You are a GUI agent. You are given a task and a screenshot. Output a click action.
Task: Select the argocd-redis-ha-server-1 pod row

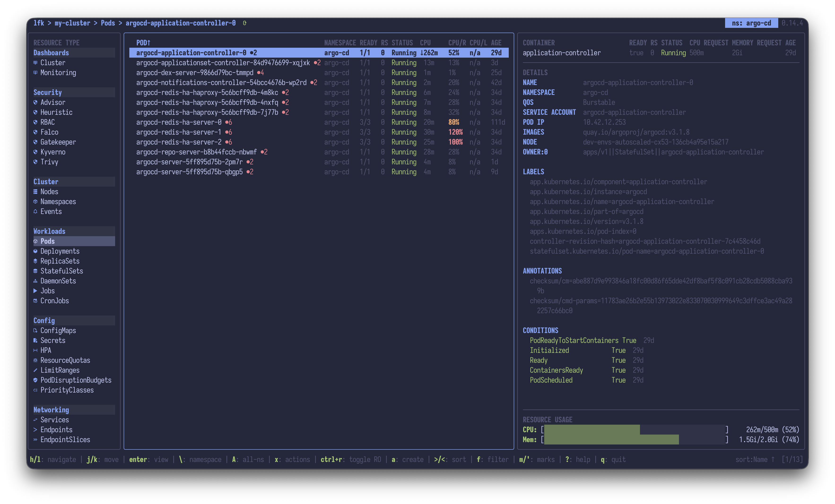pyautogui.click(x=319, y=132)
